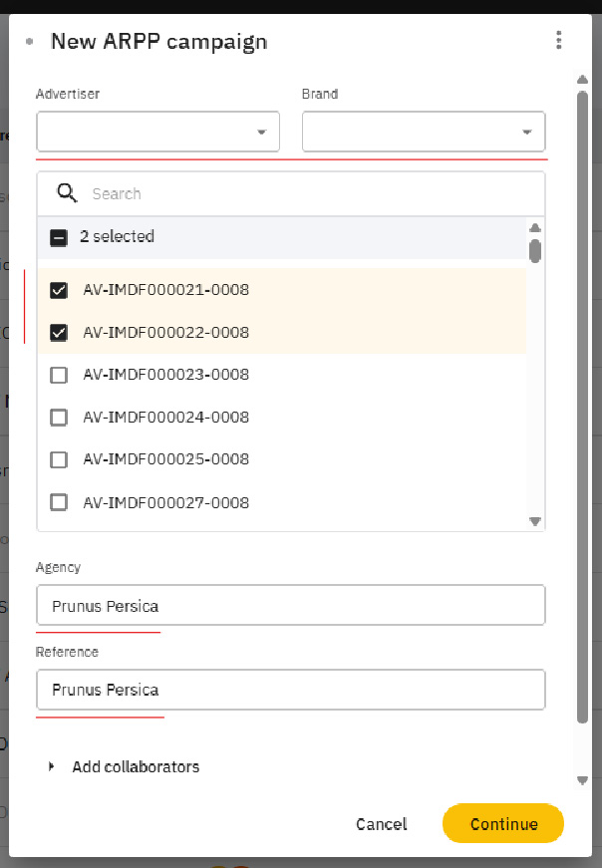The width and height of the screenshot is (602, 868).
Task: Click list scrollbar up arrow
Action: (535, 227)
